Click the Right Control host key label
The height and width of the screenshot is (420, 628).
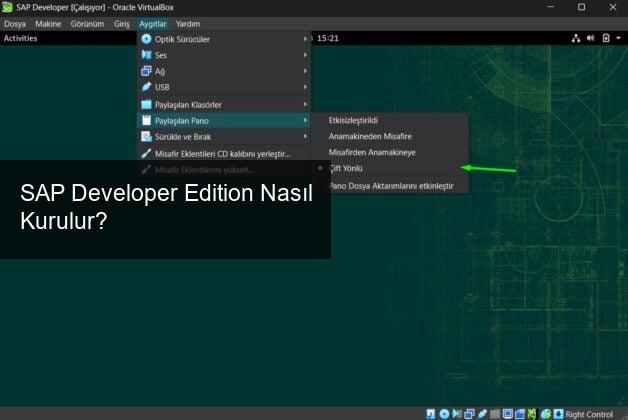pyautogui.click(x=589, y=414)
